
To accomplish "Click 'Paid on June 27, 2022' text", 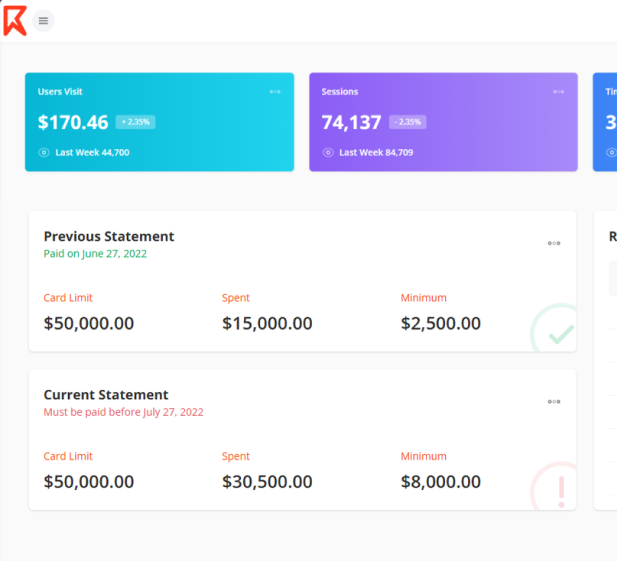I will tap(95, 254).
